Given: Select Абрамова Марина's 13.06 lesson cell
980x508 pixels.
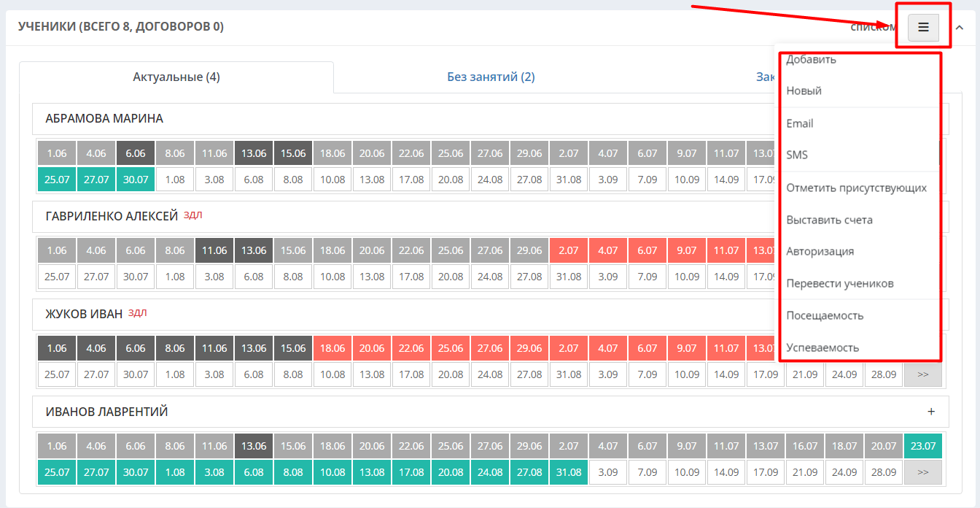Looking at the screenshot, I should coord(254,153).
